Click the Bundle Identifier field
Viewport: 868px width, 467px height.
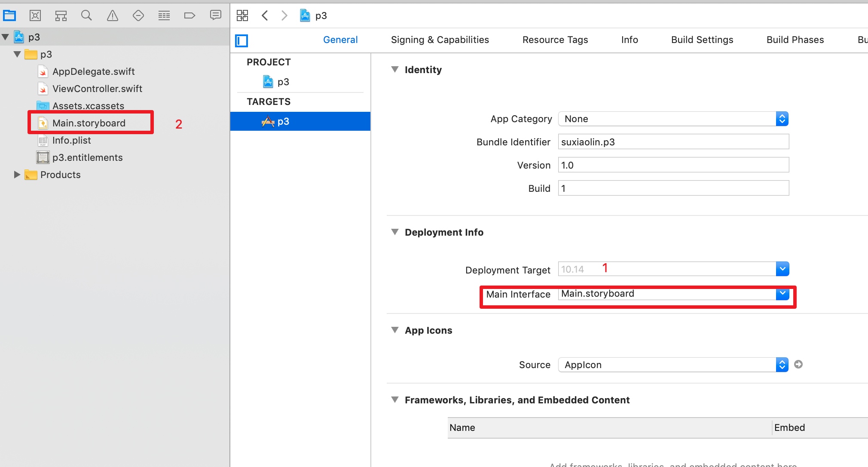click(673, 141)
